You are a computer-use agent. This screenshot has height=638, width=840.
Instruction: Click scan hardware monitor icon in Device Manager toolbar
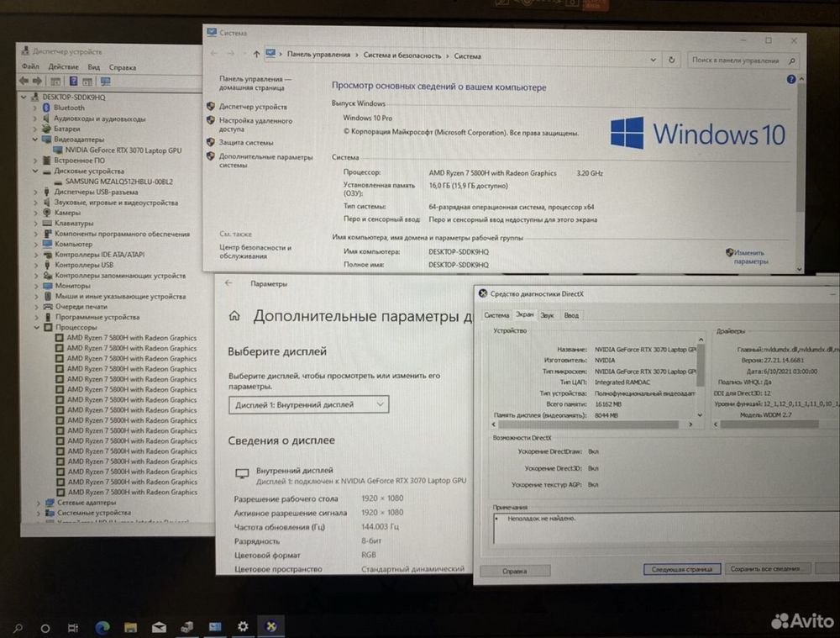[x=106, y=82]
